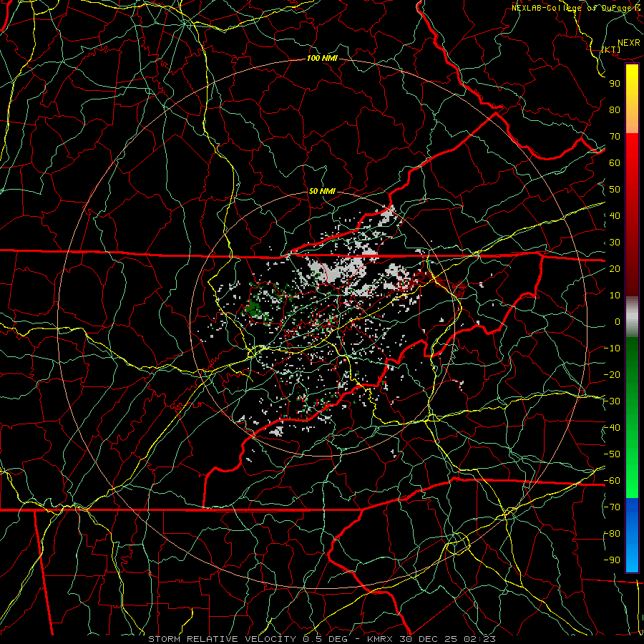Screen dimensions: 644x644
Task: Click the positive 90 scale value
Action: point(615,84)
